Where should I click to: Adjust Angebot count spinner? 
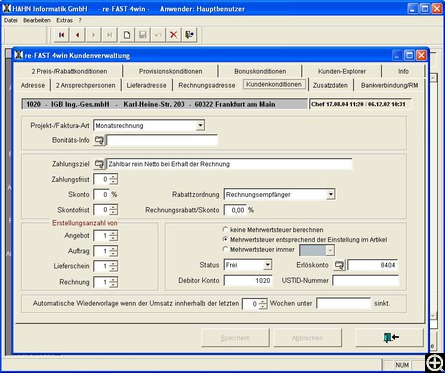(x=114, y=236)
